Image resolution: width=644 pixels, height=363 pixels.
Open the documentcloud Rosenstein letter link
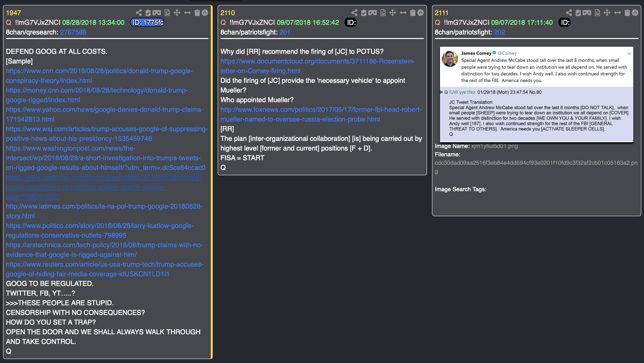pos(318,66)
